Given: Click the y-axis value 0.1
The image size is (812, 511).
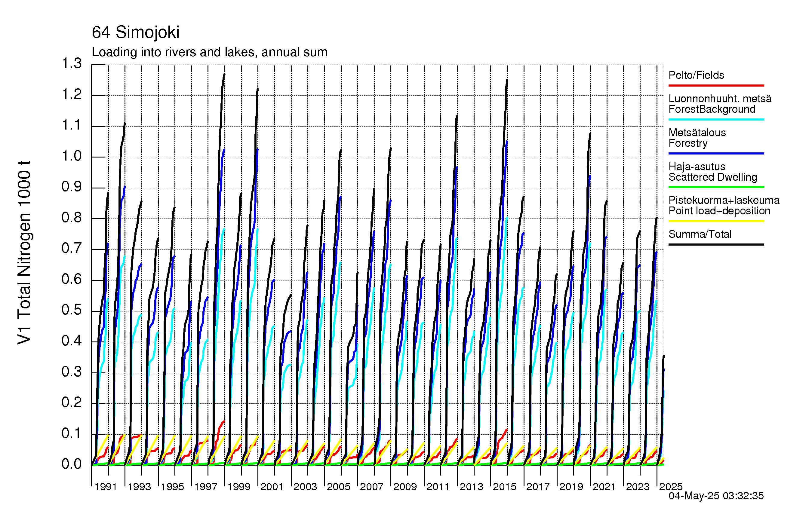Looking at the screenshot, I should coord(72,433).
